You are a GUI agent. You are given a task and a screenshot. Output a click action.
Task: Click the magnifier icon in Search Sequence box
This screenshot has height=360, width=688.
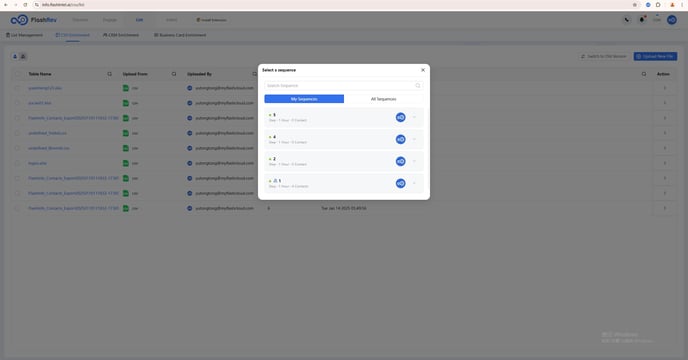[x=418, y=86]
